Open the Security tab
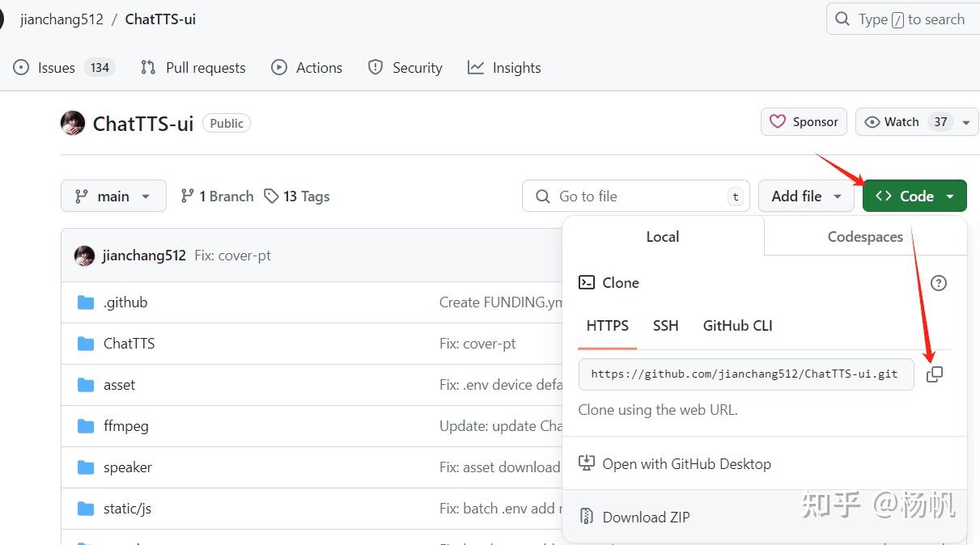This screenshot has height=545, width=980. (x=405, y=68)
